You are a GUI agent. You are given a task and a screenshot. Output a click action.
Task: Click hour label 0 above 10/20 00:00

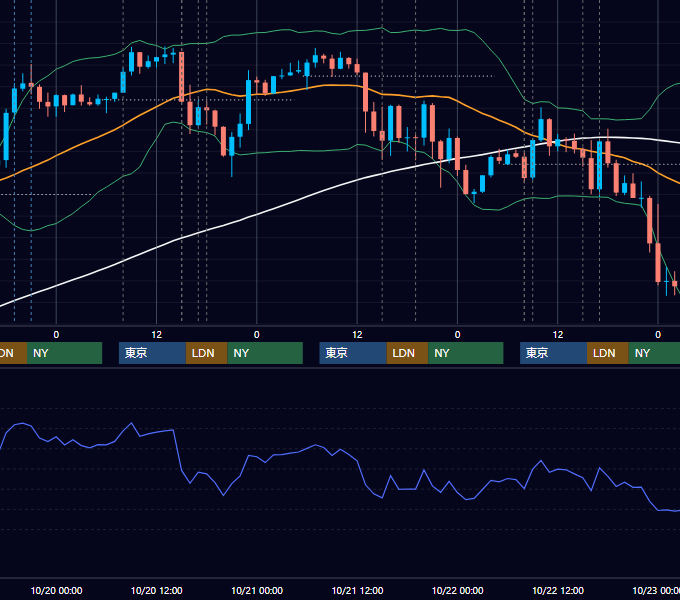point(56,335)
